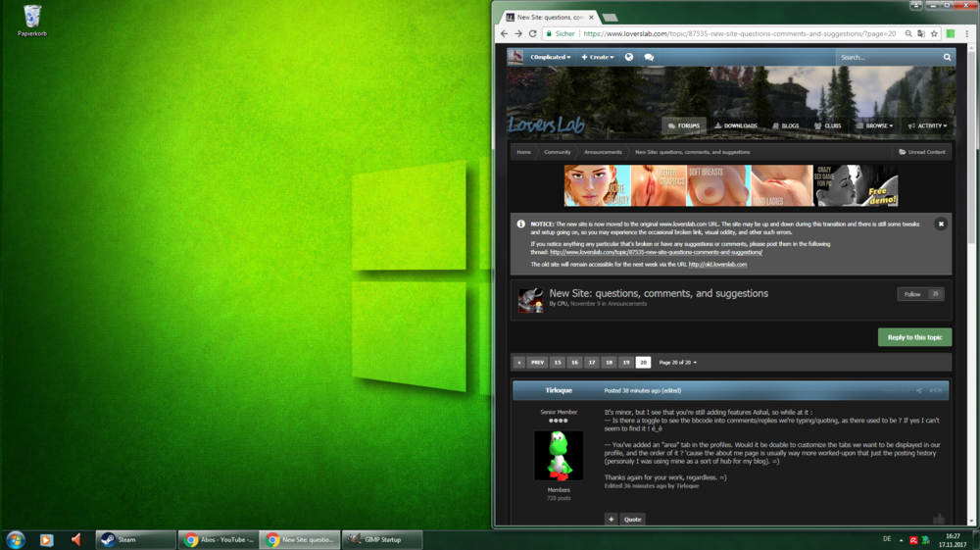Image resolution: width=980 pixels, height=550 pixels.
Task: Expand the Browse dropdown menu
Action: [x=874, y=125]
